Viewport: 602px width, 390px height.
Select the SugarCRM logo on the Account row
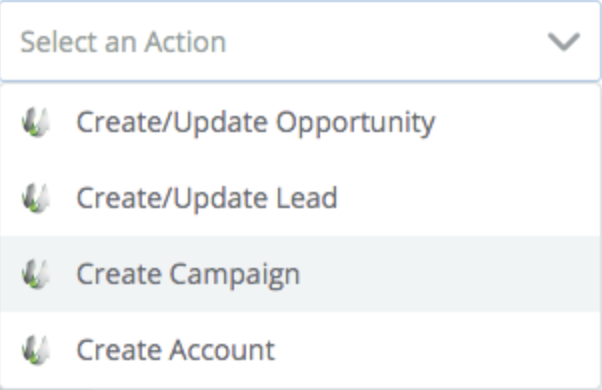[x=36, y=350]
